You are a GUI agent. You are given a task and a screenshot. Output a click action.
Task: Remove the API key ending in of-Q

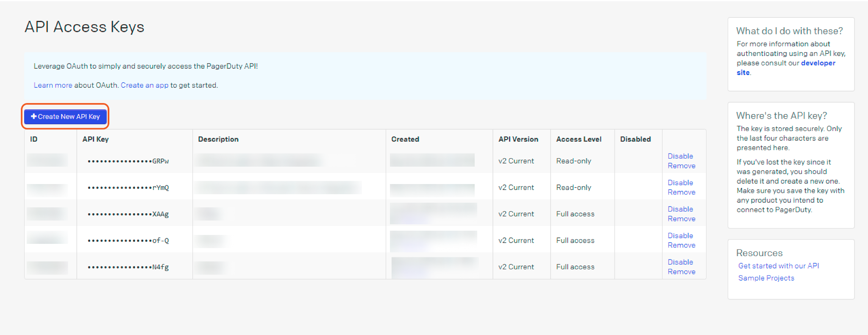[x=681, y=245]
